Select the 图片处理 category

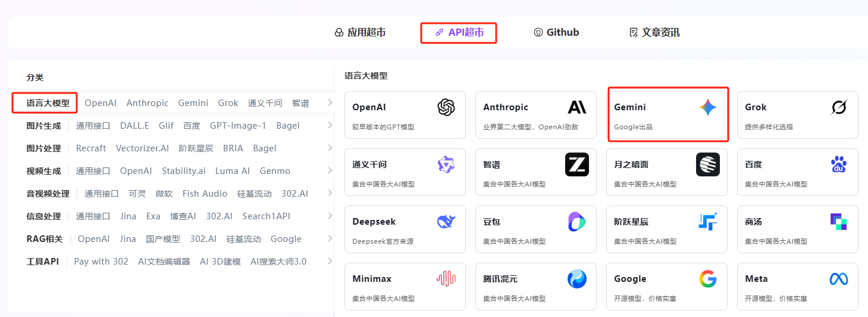(44, 148)
